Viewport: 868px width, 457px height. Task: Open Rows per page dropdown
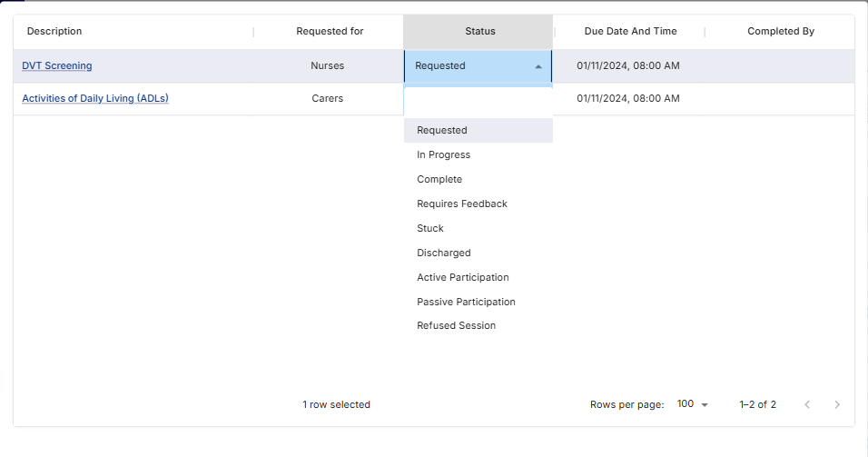pos(692,404)
